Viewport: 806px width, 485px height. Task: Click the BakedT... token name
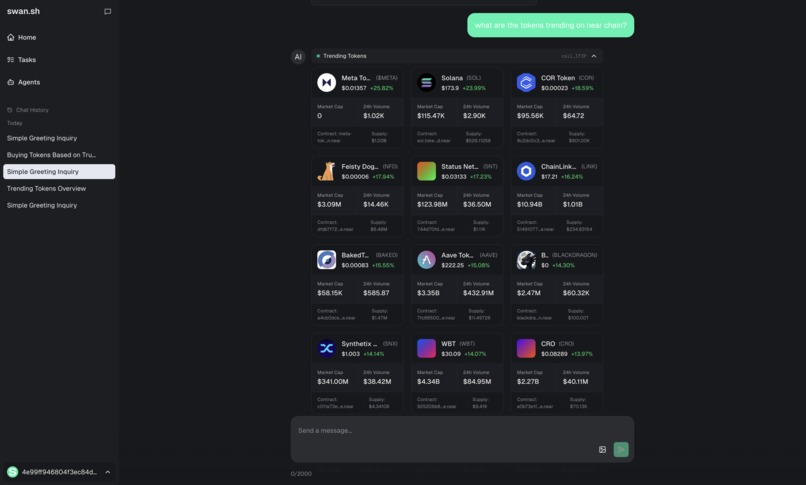point(355,255)
